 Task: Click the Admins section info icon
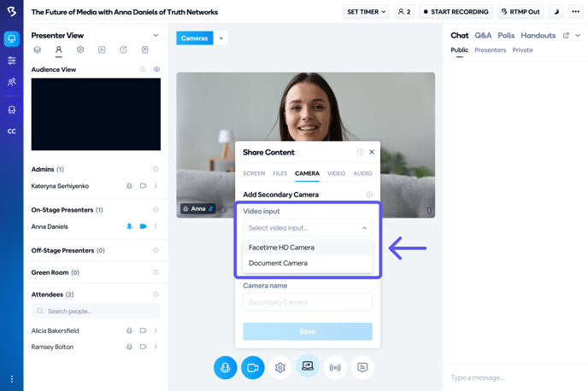click(156, 169)
